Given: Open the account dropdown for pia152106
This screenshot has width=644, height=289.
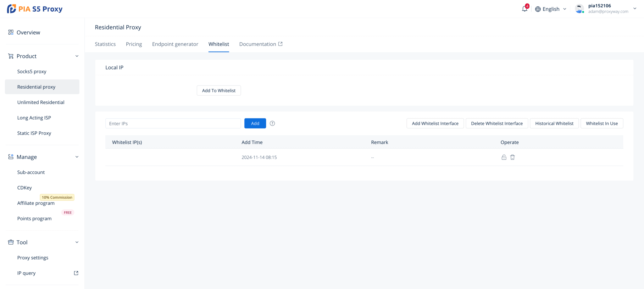Looking at the screenshot, I should tap(635, 8).
